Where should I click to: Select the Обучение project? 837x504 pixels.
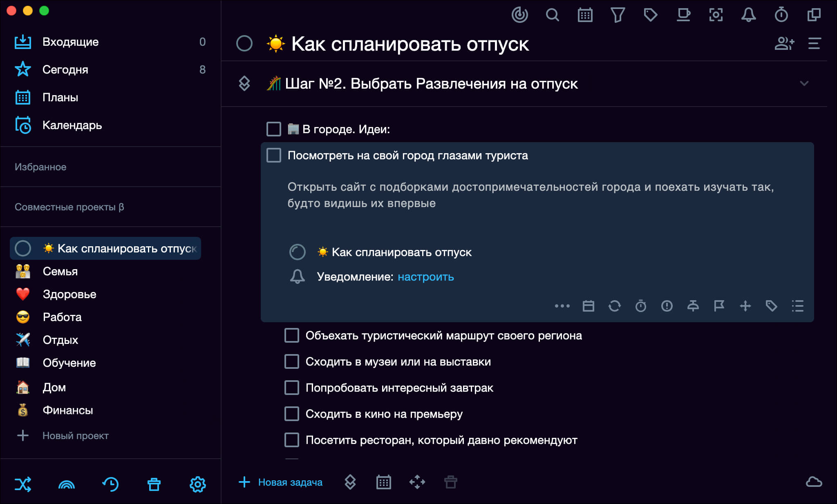pos(105,363)
